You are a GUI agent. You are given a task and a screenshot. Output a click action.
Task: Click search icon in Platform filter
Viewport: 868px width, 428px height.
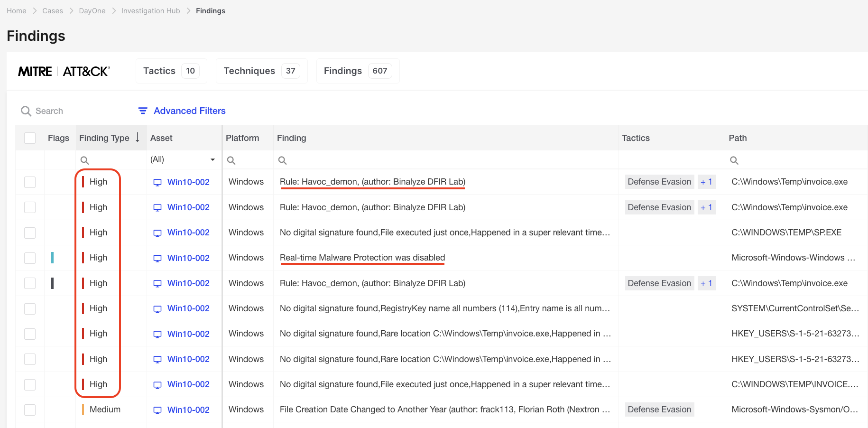point(231,160)
